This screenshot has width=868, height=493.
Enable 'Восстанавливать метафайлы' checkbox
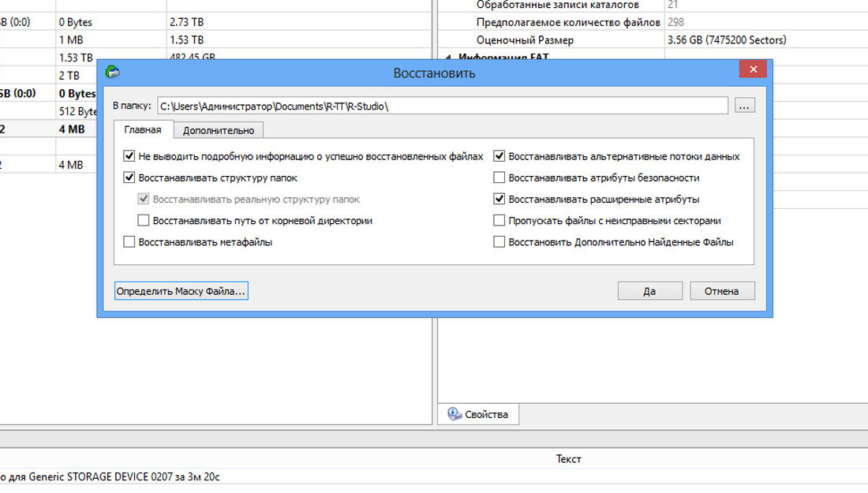pos(129,242)
